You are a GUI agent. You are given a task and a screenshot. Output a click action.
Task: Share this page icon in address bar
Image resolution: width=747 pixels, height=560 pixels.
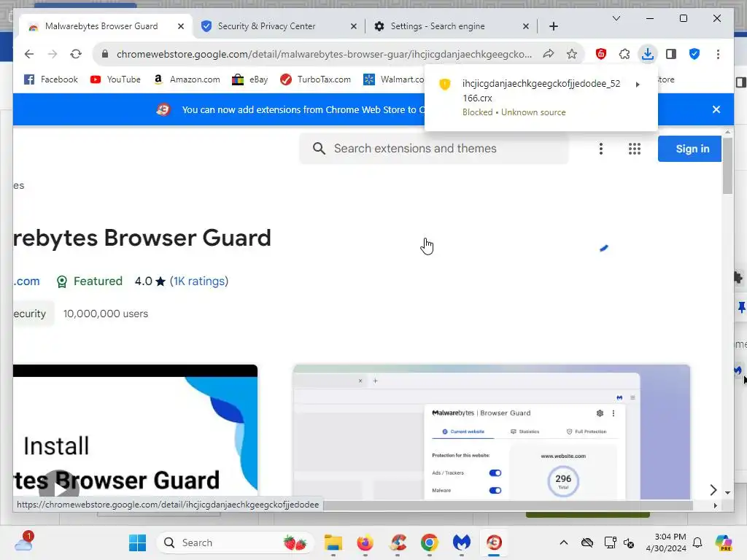pyautogui.click(x=549, y=54)
